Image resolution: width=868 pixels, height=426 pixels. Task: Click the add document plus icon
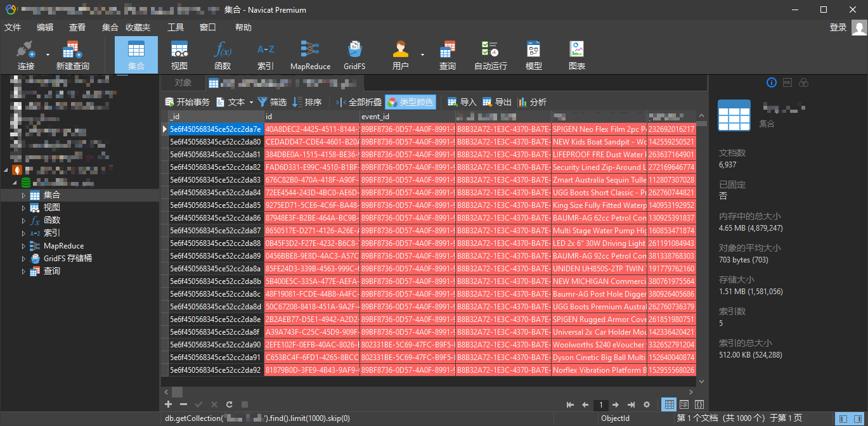pyautogui.click(x=168, y=404)
